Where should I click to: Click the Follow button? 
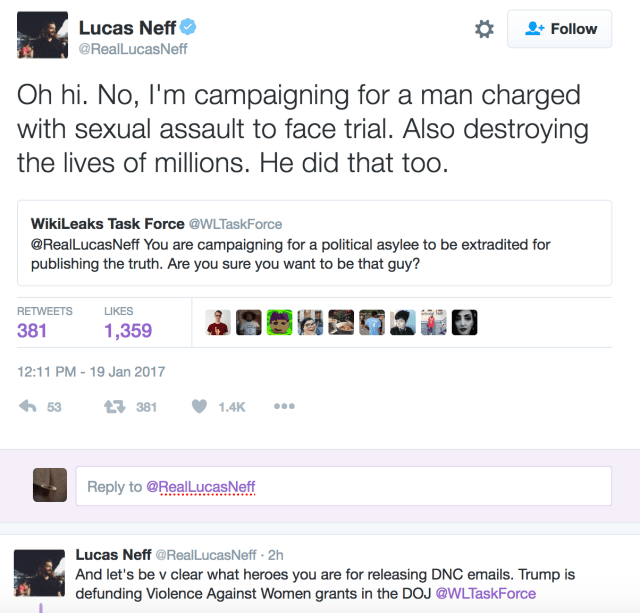pyautogui.click(x=560, y=30)
